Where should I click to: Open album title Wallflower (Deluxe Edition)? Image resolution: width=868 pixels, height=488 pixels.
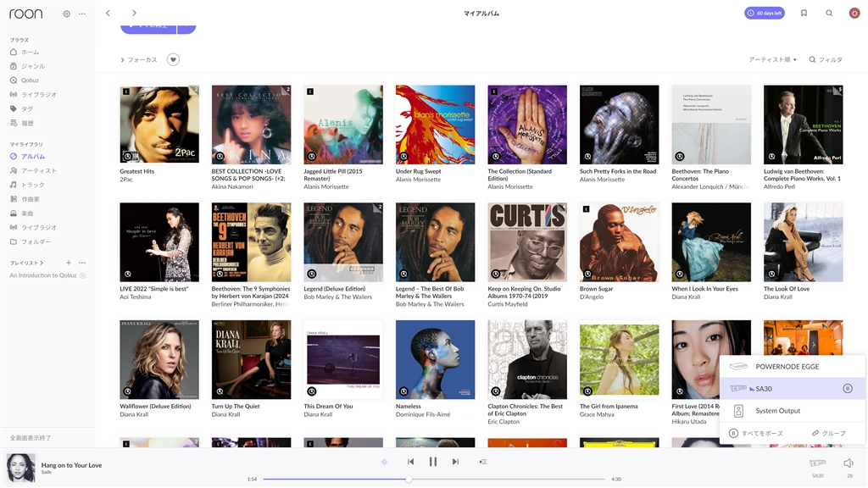(156, 406)
